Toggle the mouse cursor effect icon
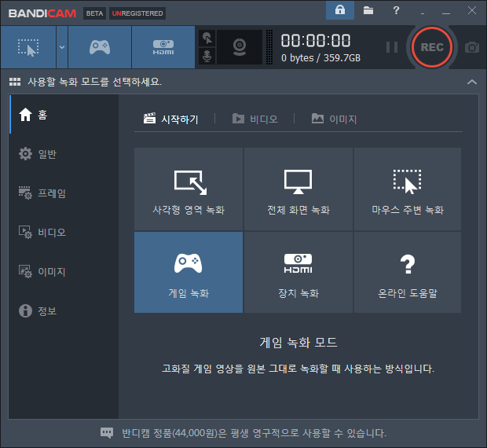This screenshot has height=448, width=487. click(207, 39)
